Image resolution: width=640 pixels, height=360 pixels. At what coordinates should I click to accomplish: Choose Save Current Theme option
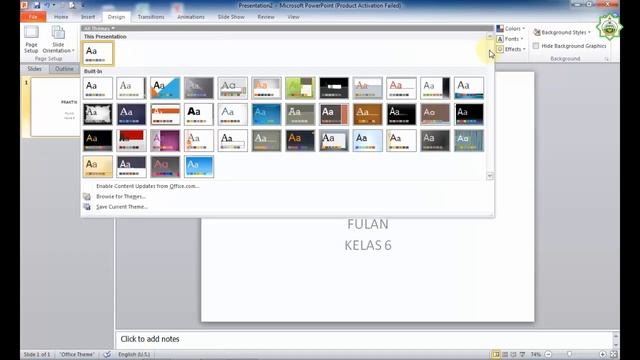point(122,207)
